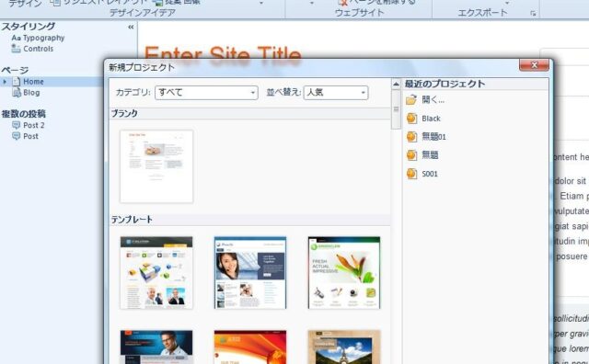Open recent project S001

(430, 174)
